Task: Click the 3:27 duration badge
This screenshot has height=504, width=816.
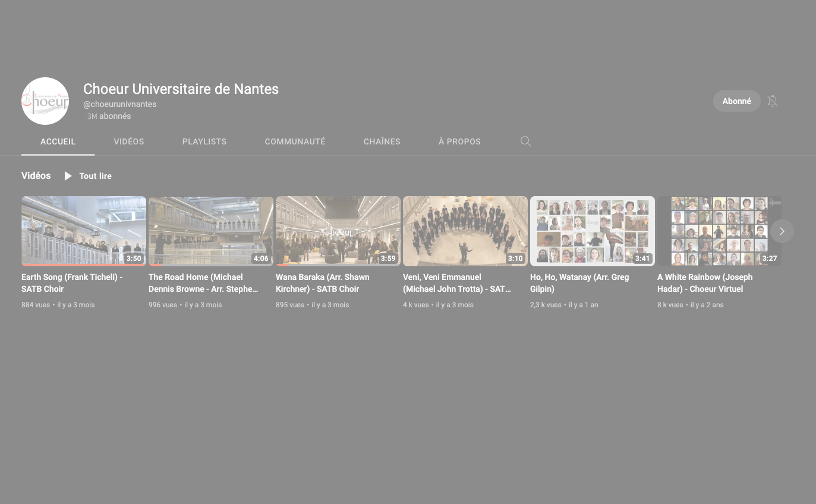Action: coord(770,259)
